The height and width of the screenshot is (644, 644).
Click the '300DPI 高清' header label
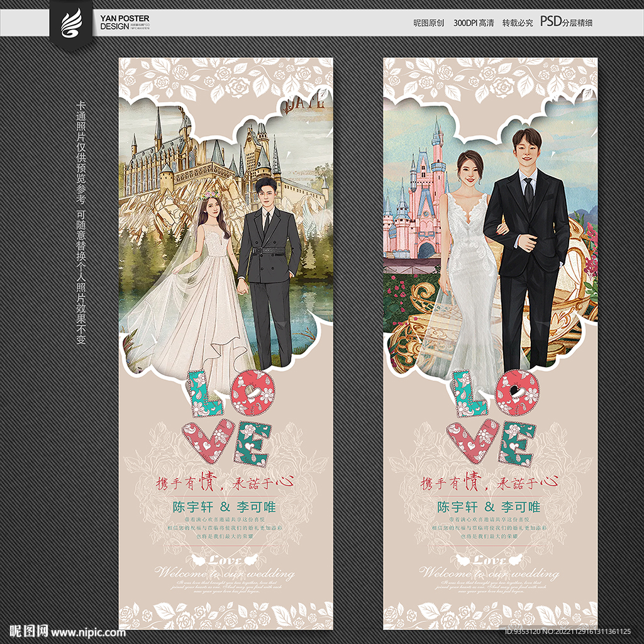point(474,23)
